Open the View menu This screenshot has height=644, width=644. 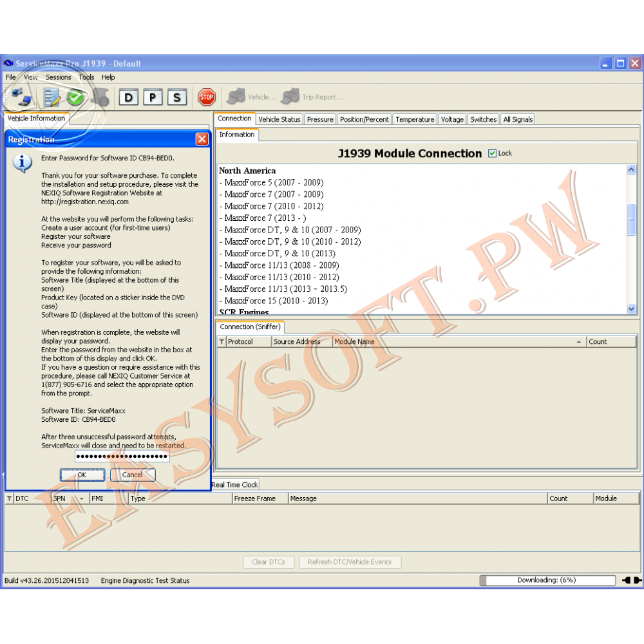point(31,77)
